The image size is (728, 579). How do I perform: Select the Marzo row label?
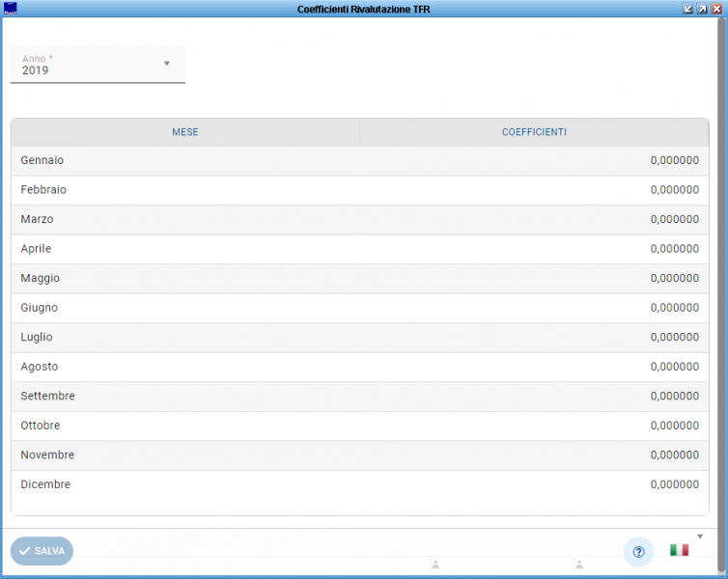pos(37,219)
